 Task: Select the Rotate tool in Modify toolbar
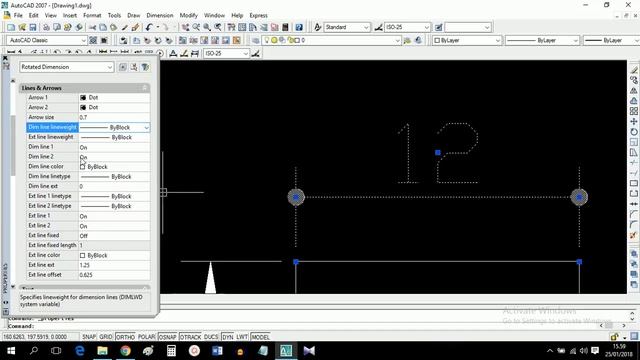[x=633, y=132]
